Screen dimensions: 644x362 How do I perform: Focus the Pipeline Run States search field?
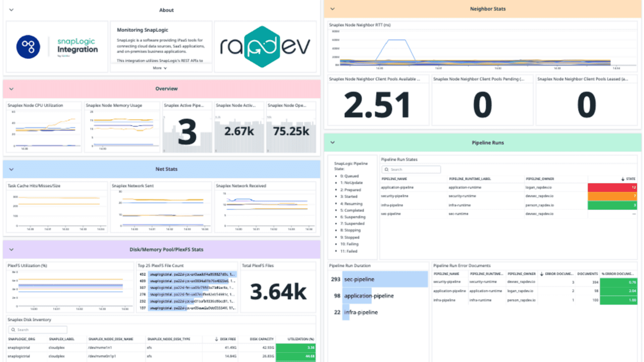[411, 170]
